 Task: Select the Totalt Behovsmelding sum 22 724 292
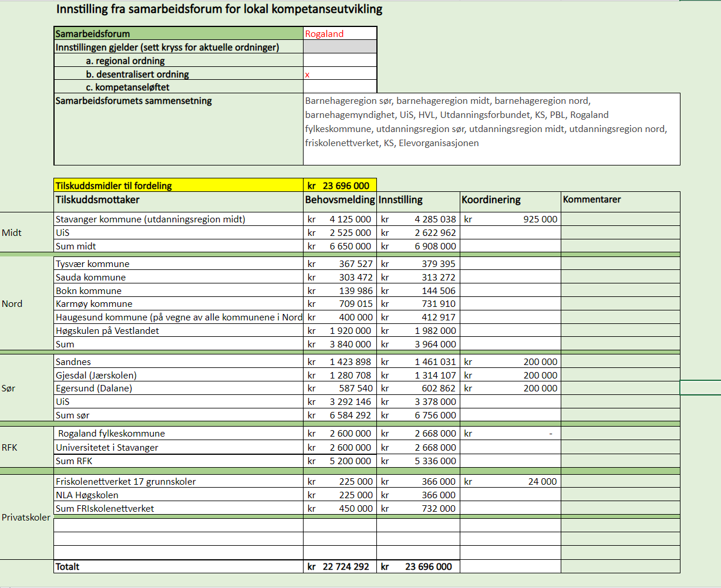[339, 567]
